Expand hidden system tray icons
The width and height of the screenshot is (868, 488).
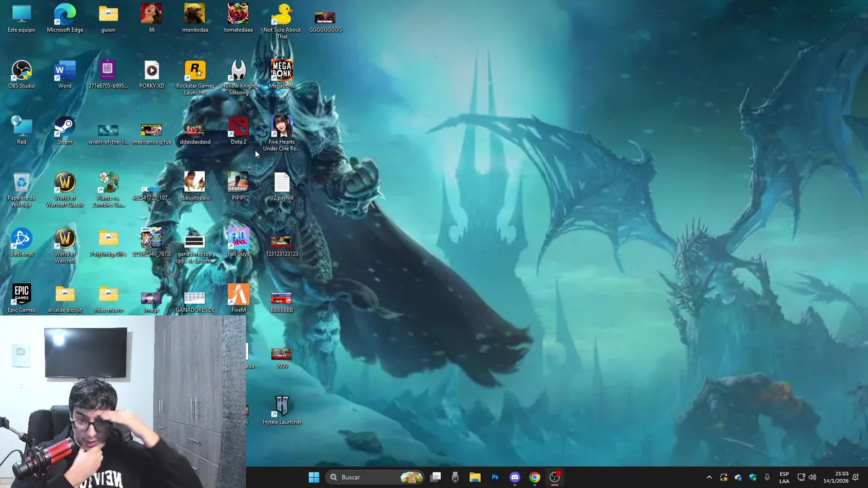coord(709,477)
